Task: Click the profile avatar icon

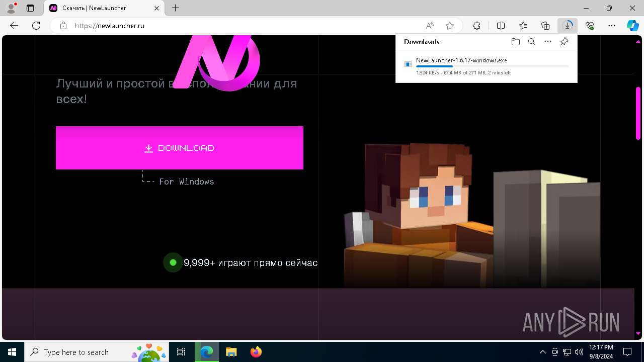Action: [x=11, y=8]
